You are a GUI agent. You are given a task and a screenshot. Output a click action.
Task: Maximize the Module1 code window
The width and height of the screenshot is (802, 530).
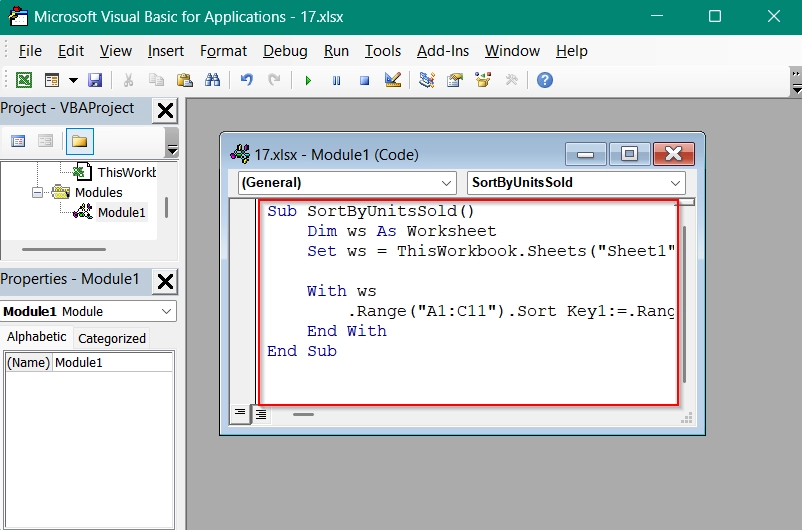[630, 154]
